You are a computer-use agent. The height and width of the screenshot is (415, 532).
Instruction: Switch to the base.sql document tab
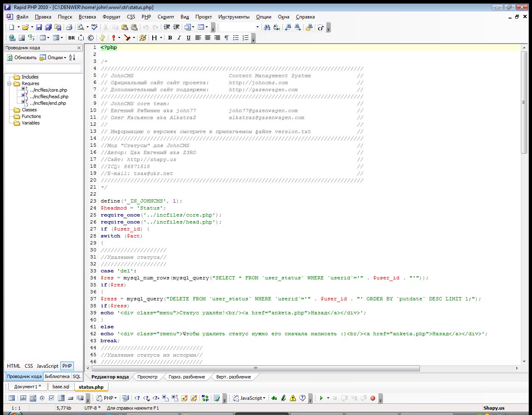[61, 387]
